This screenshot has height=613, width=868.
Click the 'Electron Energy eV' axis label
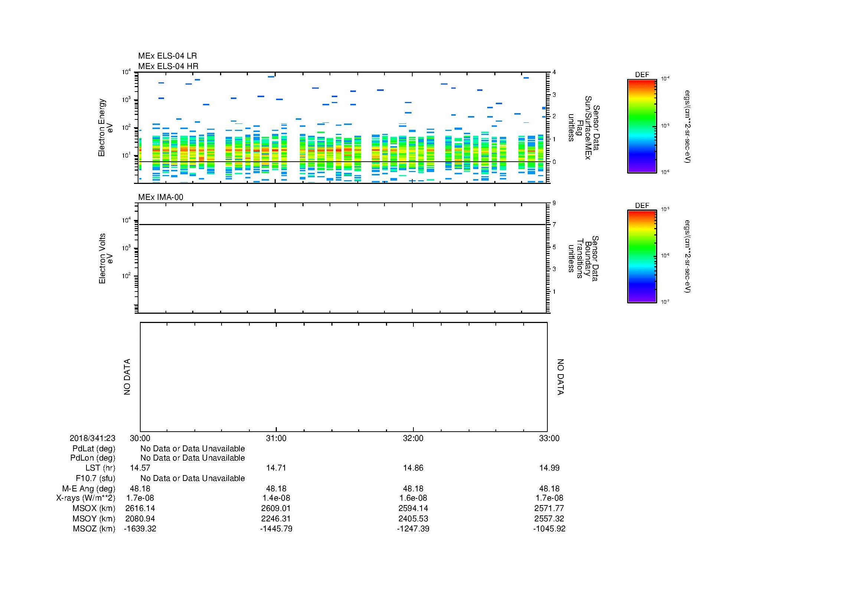point(105,128)
